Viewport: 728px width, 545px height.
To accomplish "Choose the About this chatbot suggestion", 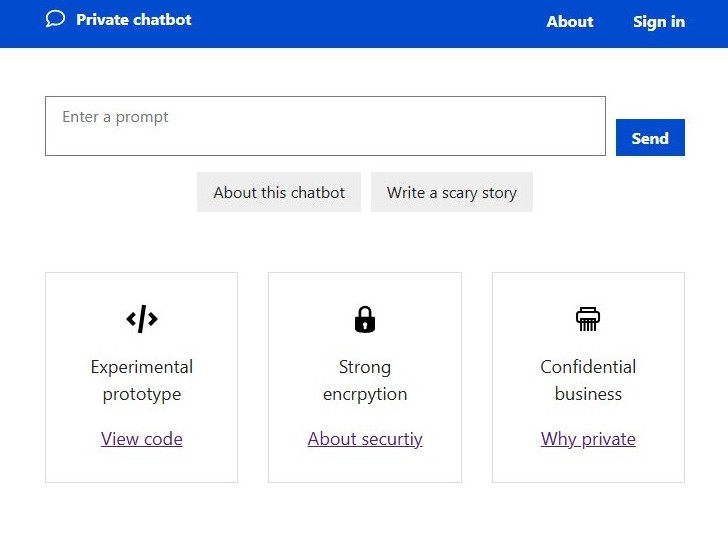I will [x=279, y=192].
